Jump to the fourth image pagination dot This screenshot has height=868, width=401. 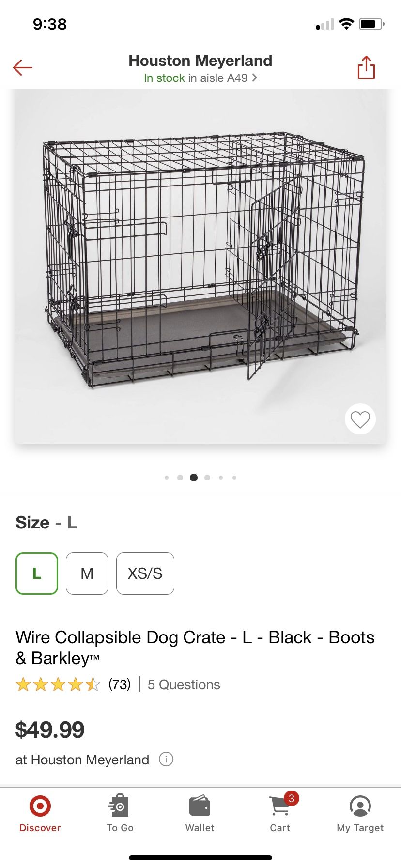[x=207, y=478]
